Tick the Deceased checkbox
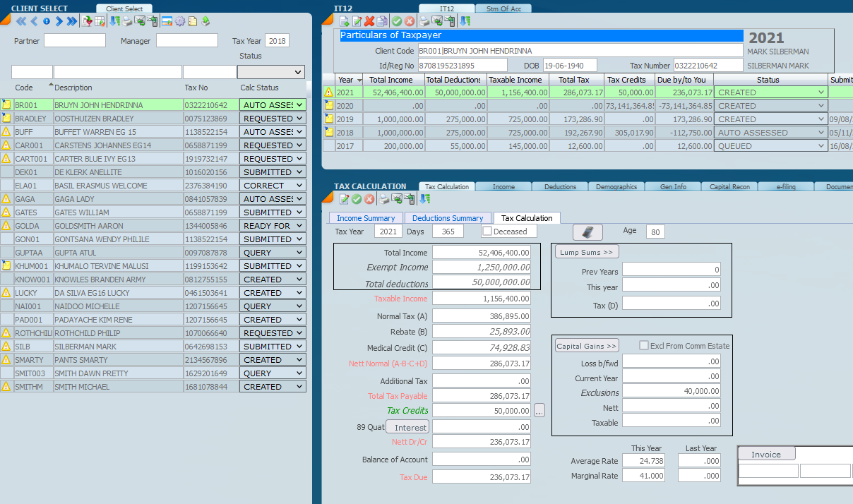The width and height of the screenshot is (853, 504). (487, 232)
